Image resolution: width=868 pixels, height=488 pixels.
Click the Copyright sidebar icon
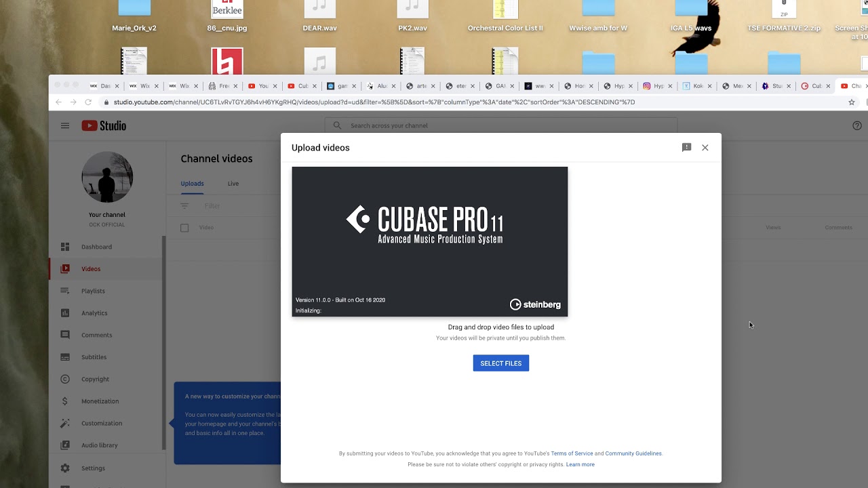65,379
